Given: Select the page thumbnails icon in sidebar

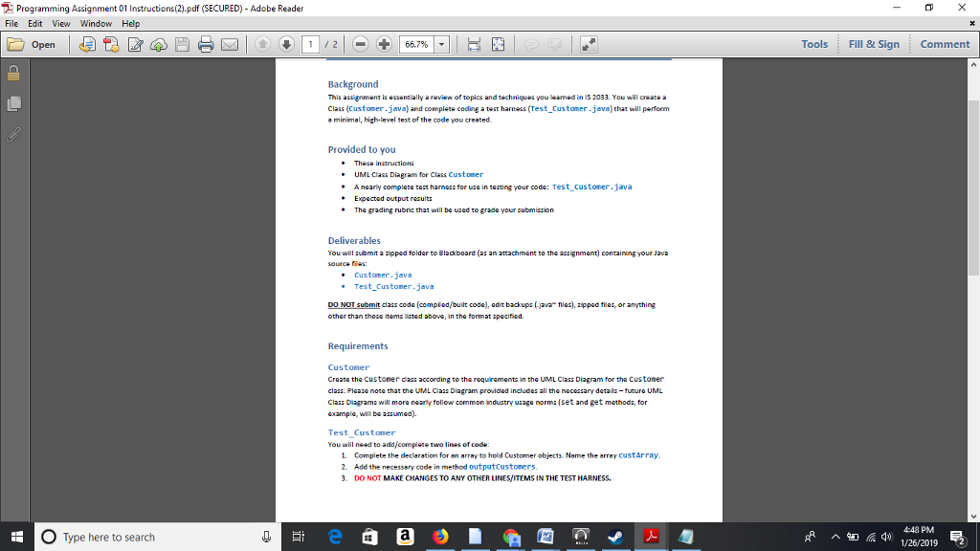Looking at the screenshot, I should 13,103.
